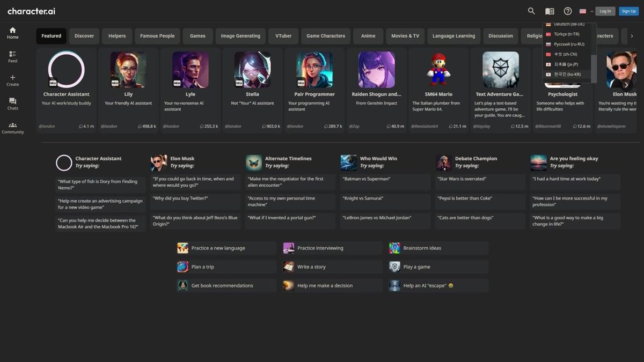Switch to the Discover tab
644x362 pixels.
pyautogui.click(x=84, y=36)
